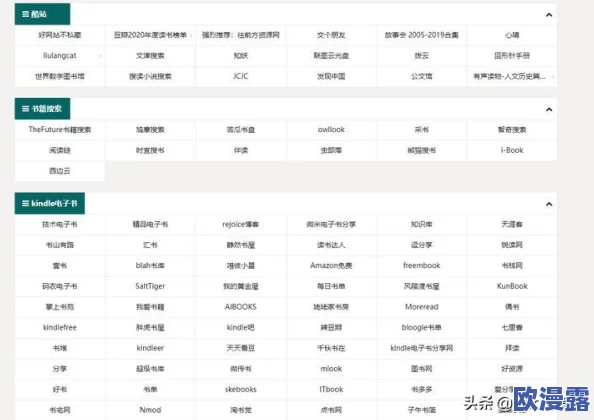Click the SaltTiger link
This screenshot has height=420, width=594.
click(150, 286)
